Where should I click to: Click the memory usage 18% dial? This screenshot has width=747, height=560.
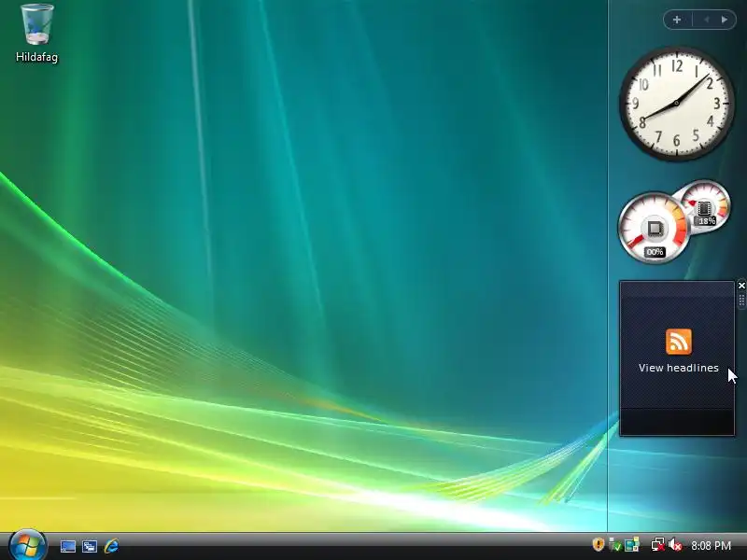706,206
